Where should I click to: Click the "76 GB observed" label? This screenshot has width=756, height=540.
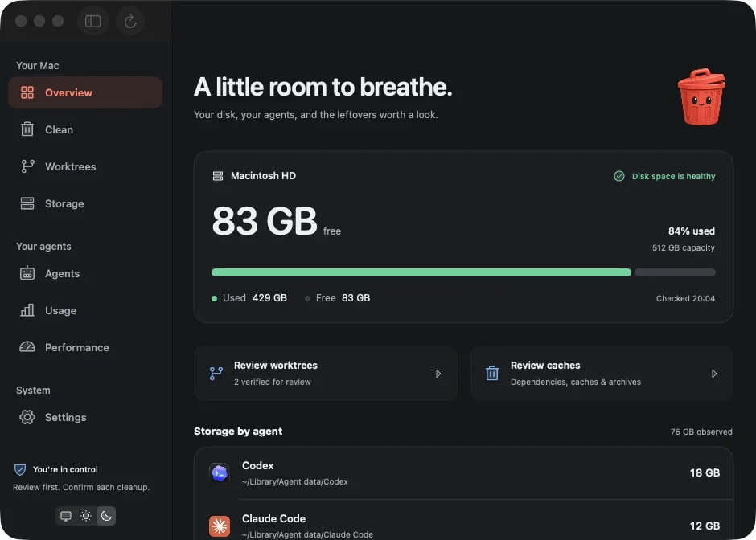pos(701,432)
